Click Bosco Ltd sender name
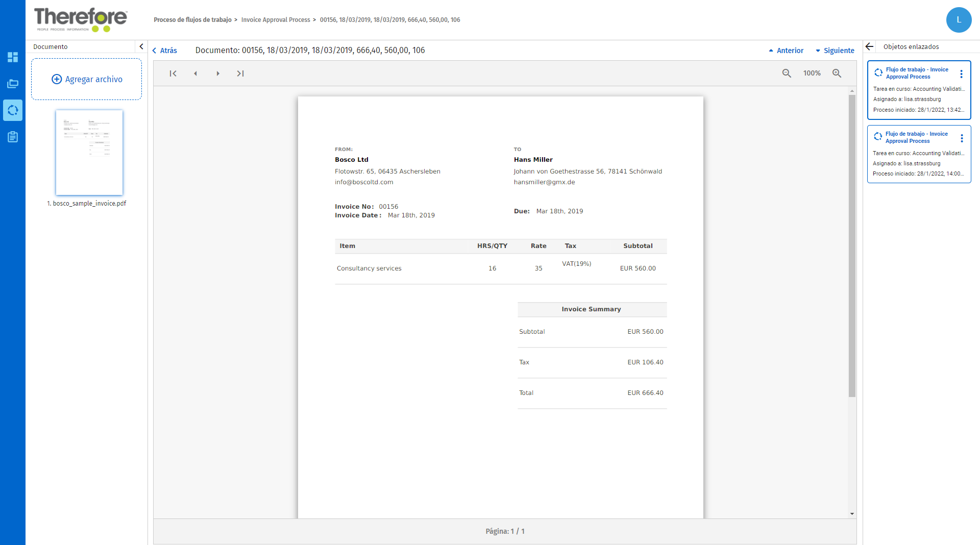The height and width of the screenshot is (545, 980). pos(352,160)
